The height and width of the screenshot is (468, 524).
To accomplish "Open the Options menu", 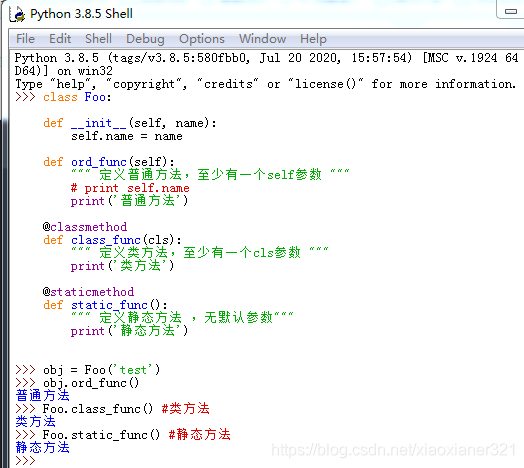I will [x=202, y=39].
